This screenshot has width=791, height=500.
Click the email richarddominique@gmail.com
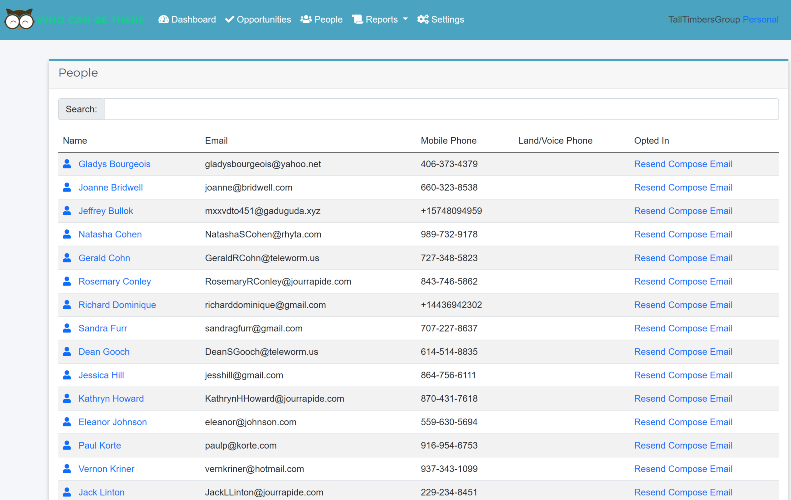pos(265,305)
